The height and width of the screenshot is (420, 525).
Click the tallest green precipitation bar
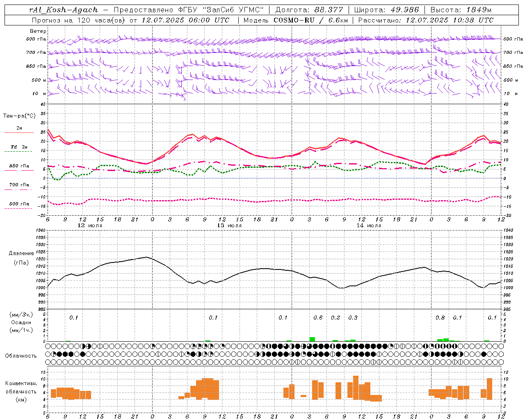(312, 339)
